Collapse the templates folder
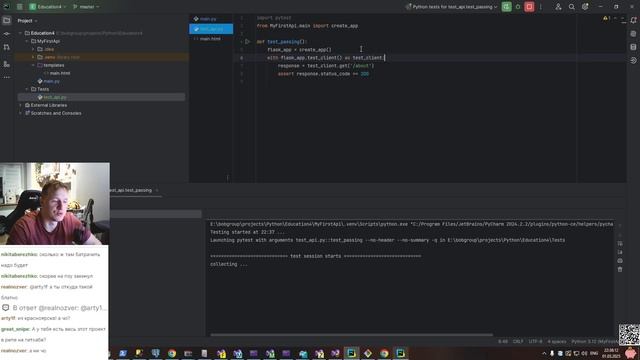The image size is (640, 360). (x=33, y=65)
